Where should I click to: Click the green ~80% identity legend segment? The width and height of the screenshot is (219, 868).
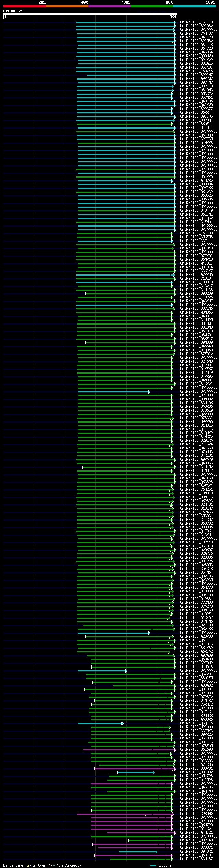click(152, 6)
